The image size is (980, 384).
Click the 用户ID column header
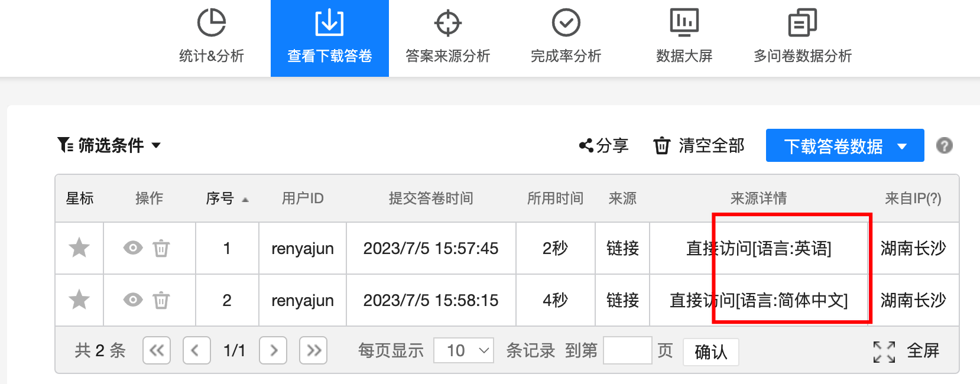pyautogui.click(x=303, y=198)
